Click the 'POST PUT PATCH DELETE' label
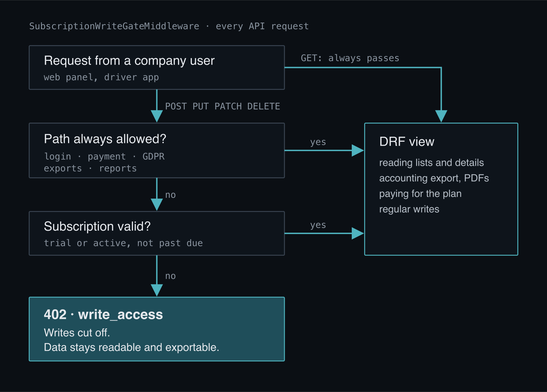This screenshot has height=392, width=547. click(223, 106)
